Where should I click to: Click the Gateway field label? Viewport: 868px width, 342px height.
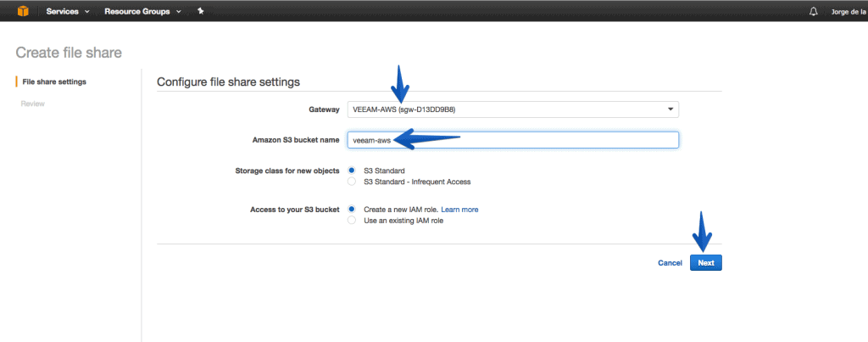coord(324,109)
